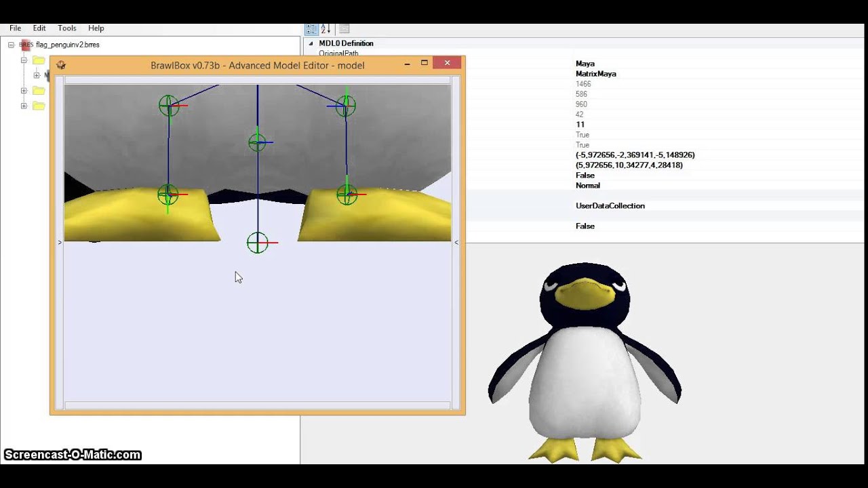Click the penguin model preview
The image size is (868, 488).
585,363
